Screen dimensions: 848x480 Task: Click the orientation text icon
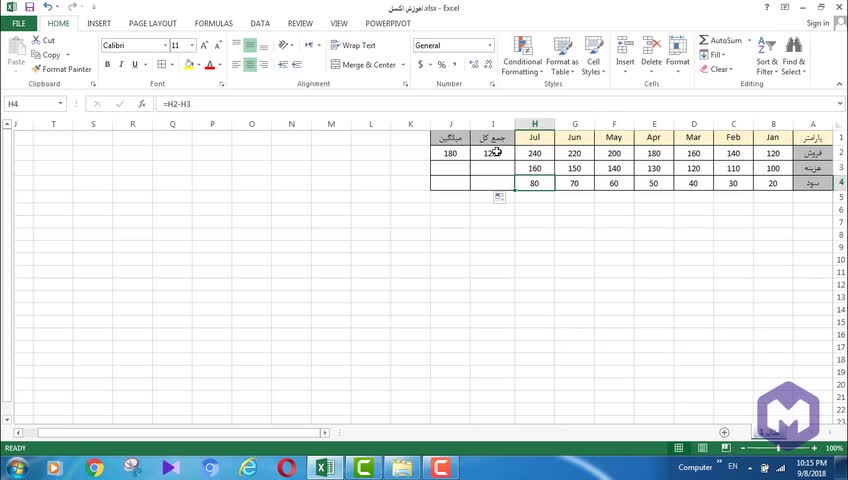pos(283,45)
